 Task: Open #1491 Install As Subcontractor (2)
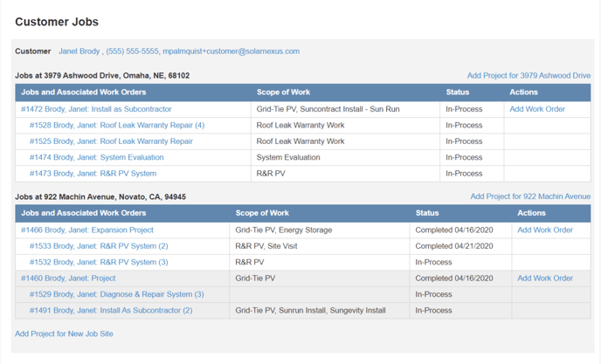pos(111,310)
